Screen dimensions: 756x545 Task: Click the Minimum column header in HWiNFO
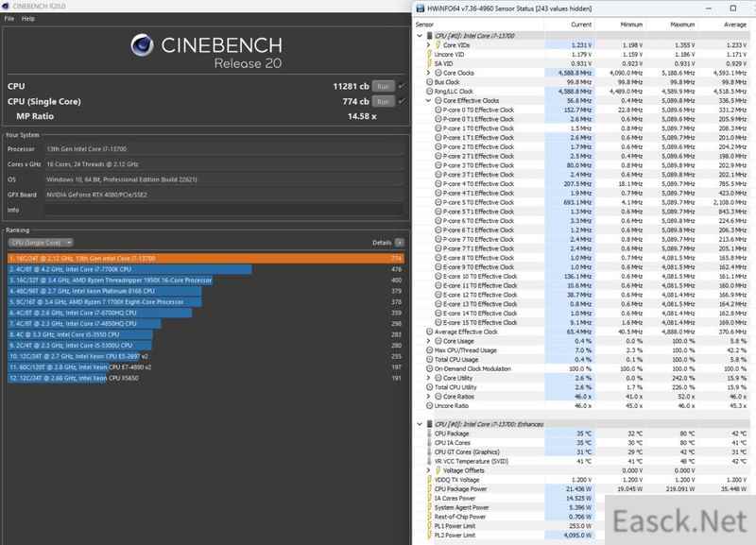coord(631,25)
